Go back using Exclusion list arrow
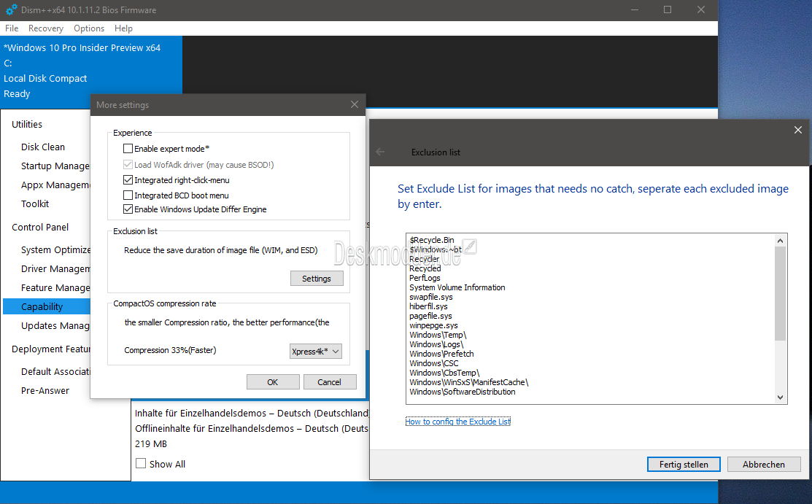 380,152
